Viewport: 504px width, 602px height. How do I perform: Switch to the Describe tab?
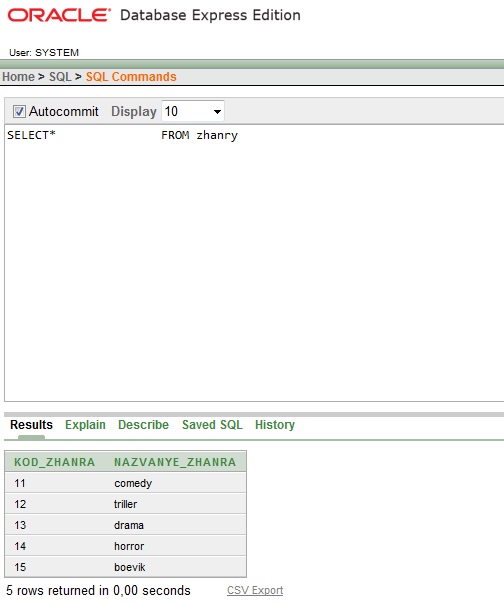tap(143, 425)
